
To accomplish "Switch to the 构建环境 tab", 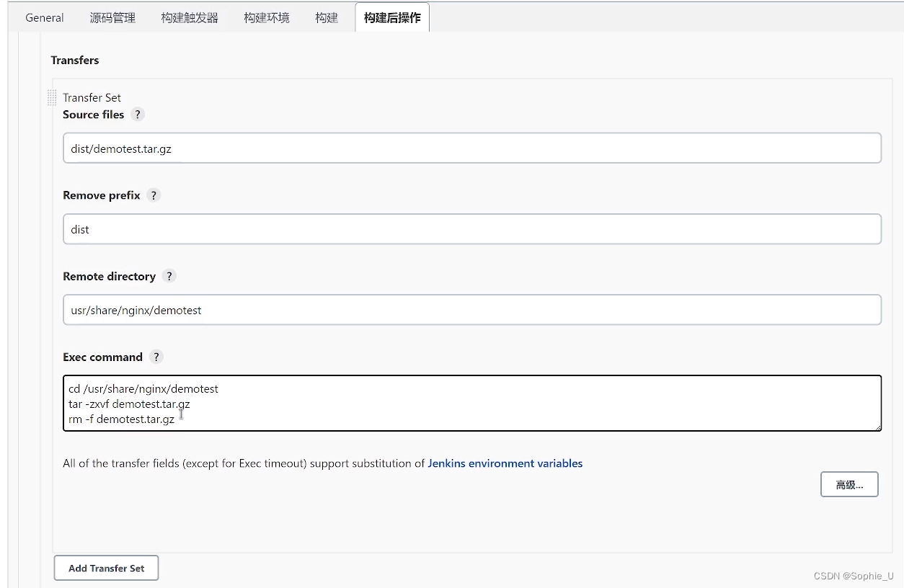I will (x=267, y=18).
